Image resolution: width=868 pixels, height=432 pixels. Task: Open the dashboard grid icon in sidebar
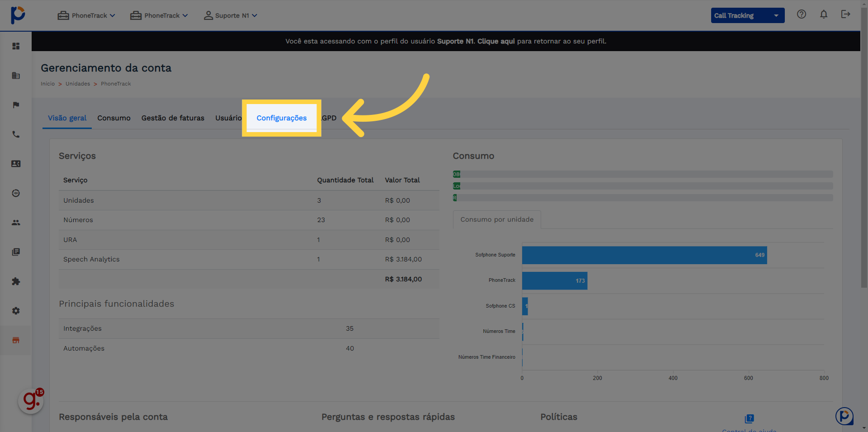(x=16, y=46)
